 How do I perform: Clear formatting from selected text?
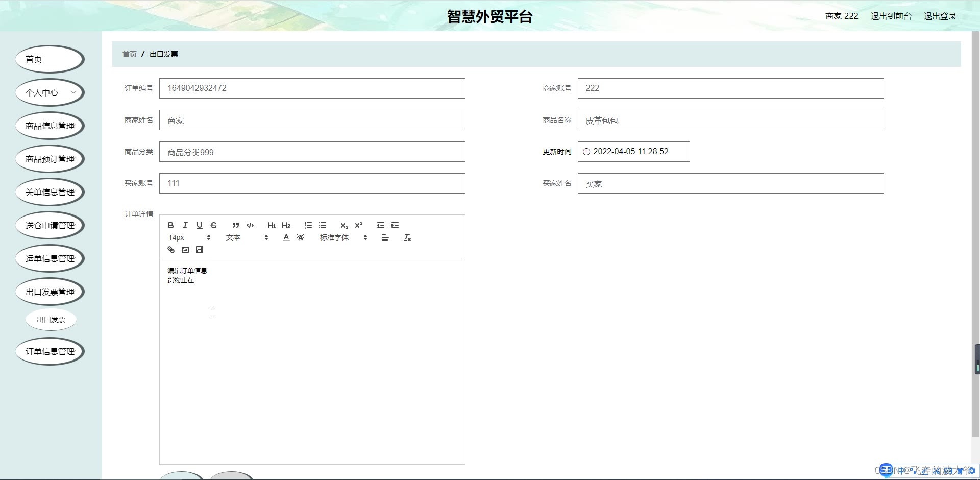tap(407, 237)
